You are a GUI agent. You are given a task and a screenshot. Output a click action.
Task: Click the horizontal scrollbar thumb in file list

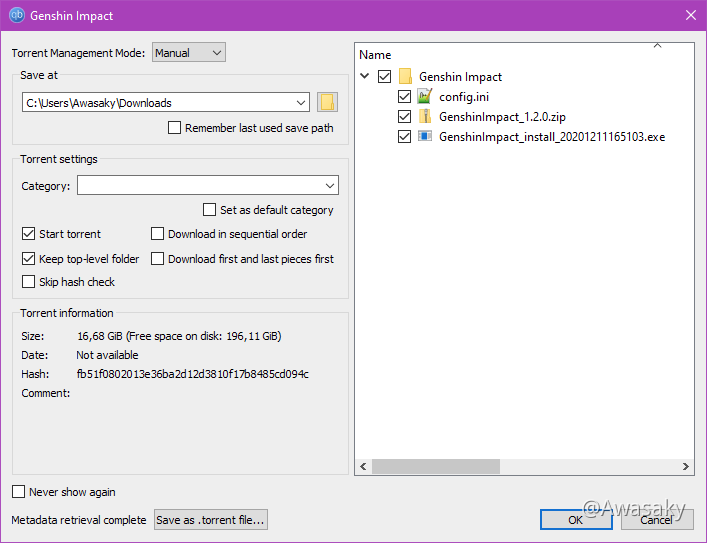coord(436,466)
